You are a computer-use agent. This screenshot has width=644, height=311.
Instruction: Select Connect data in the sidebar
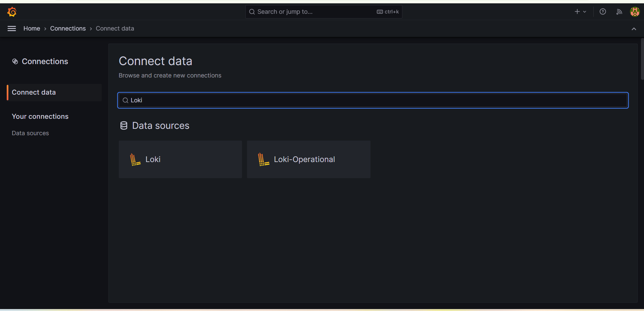pos(54,92)
